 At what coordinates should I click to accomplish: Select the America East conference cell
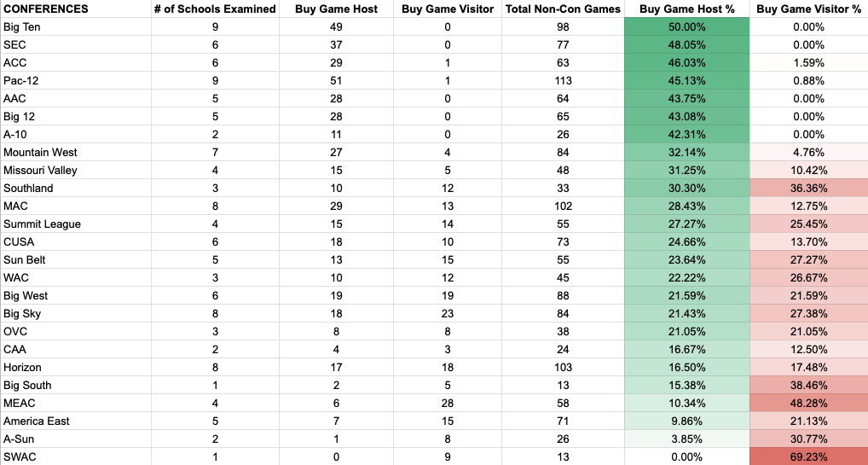pyautogui.click(x=76, y=421)
